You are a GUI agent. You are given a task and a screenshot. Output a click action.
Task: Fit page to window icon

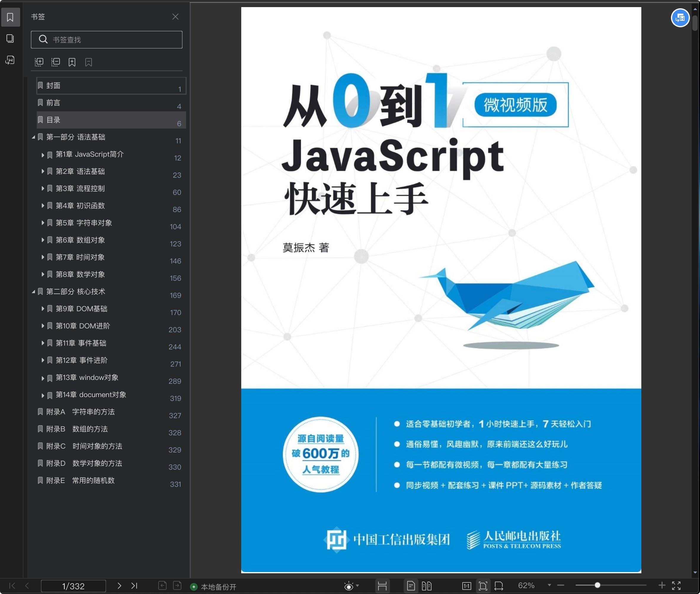point(482,586)
